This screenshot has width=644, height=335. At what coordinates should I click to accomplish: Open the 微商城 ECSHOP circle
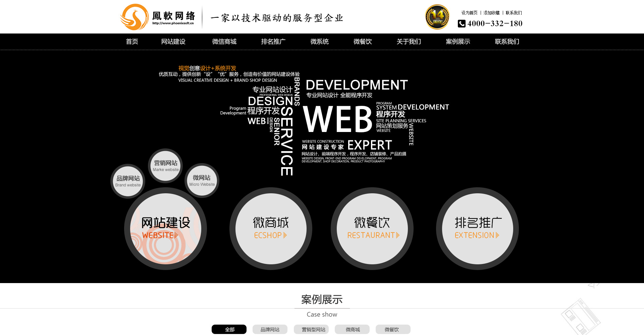(271, 229)
